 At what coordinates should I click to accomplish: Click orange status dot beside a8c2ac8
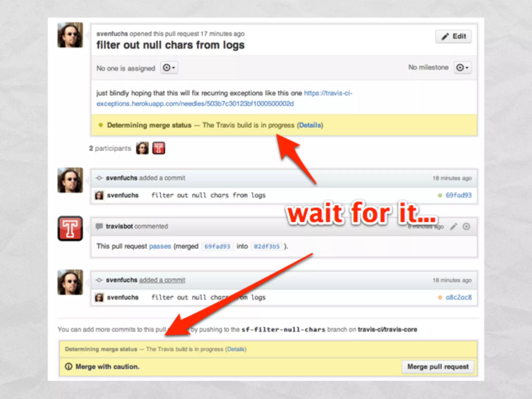coord(440,297)
